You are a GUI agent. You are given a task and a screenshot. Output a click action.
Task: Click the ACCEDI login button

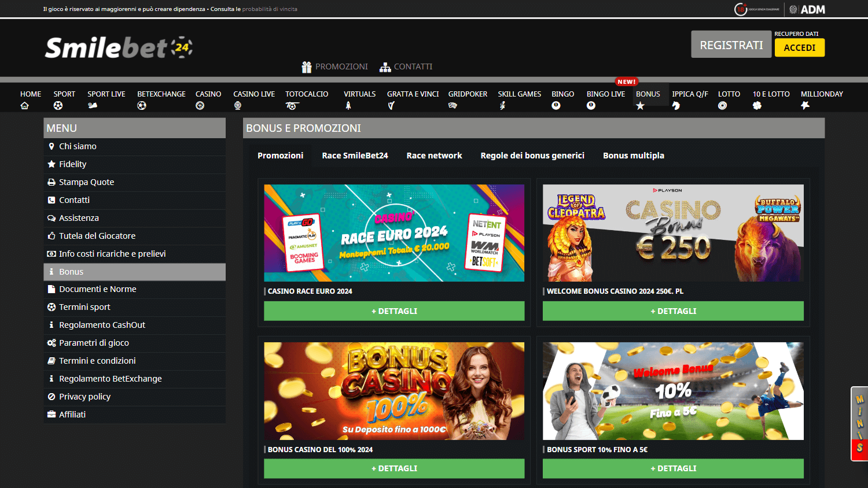800,47
